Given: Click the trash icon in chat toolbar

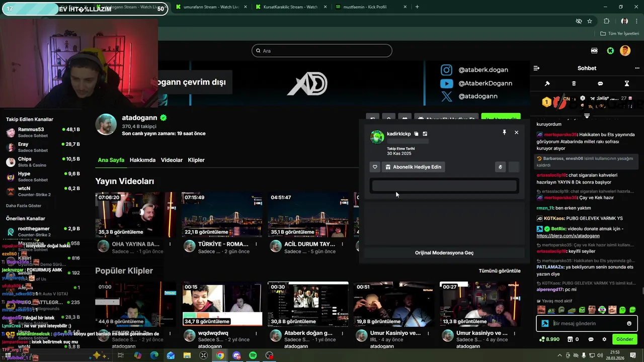Looking at the screenshot, I should pyautogui.click(x=574, y=83).
